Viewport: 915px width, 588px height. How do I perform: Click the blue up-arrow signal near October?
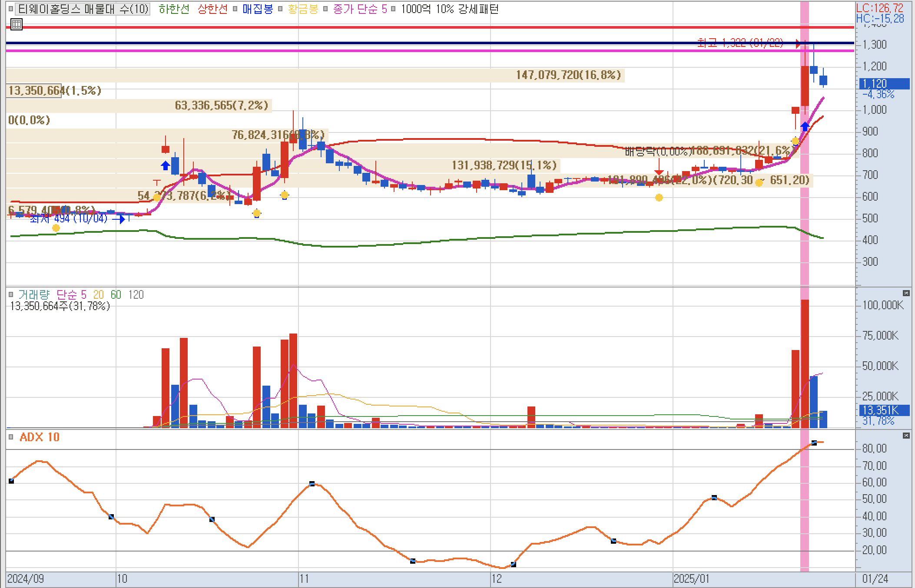pos(165,165)
